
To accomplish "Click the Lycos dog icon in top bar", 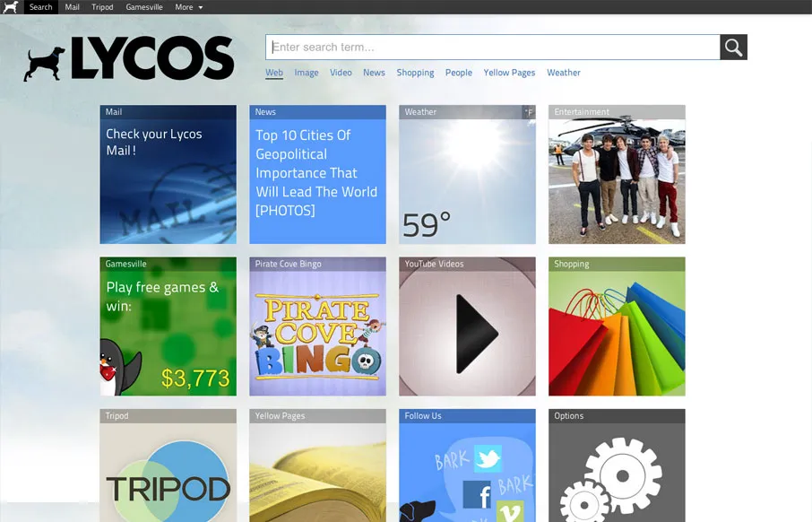I will [11, 7].
